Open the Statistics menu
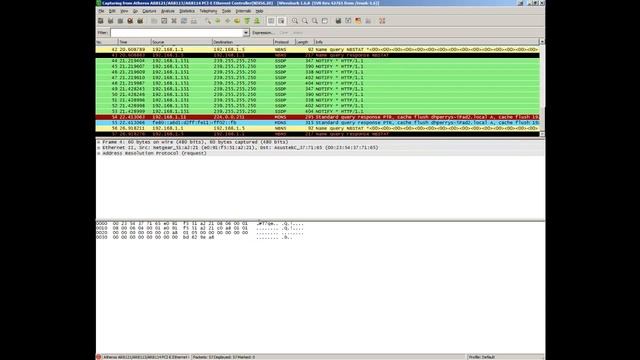640x360 pixels. pyautogui.click(x=187, y=11)
